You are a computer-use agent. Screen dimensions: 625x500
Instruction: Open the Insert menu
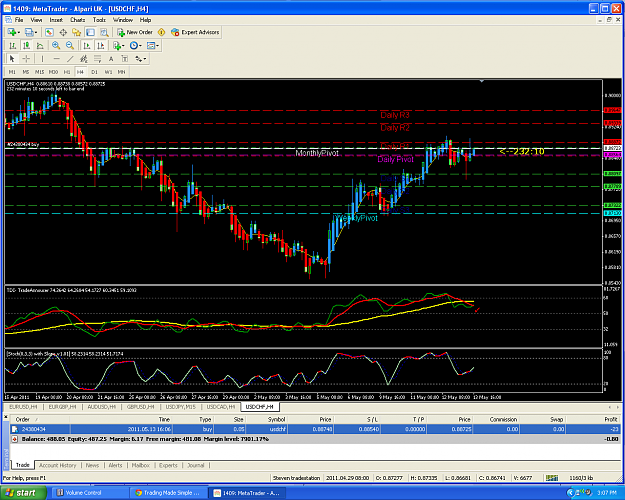56,20
